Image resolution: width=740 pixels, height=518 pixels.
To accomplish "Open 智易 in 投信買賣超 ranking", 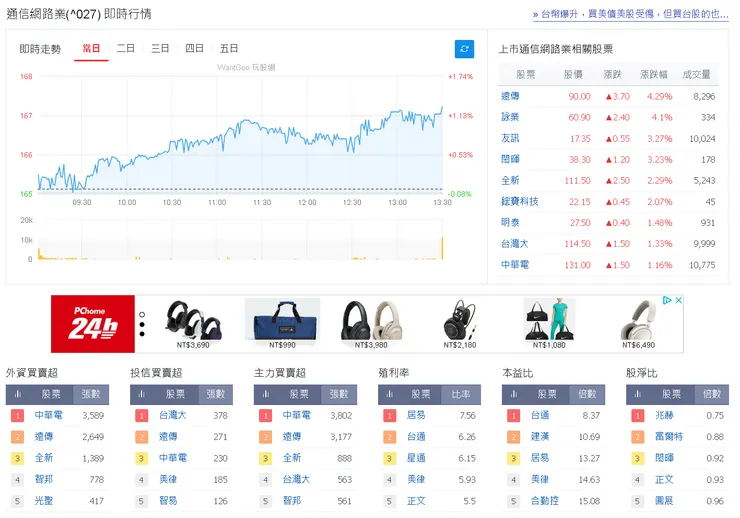I will 168,501.
